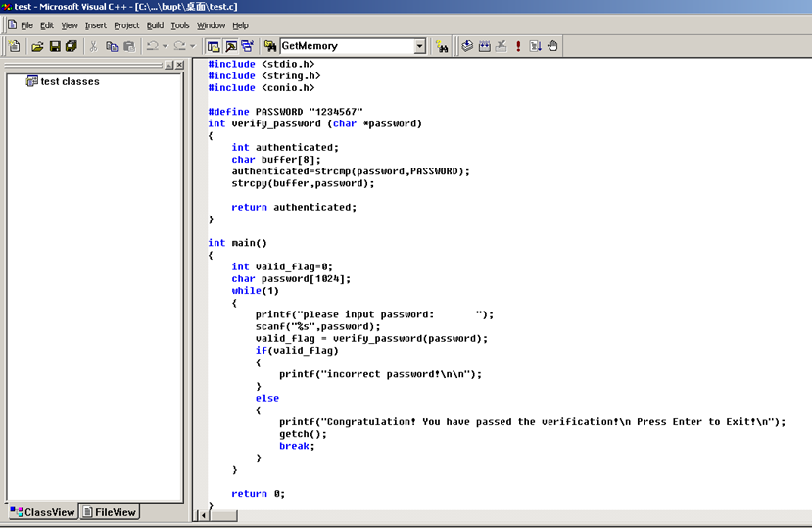Screen dimensions: 812x528
Task: Open the Window List toolbar button
Action: pyautogui.click(x=247, y=46)
